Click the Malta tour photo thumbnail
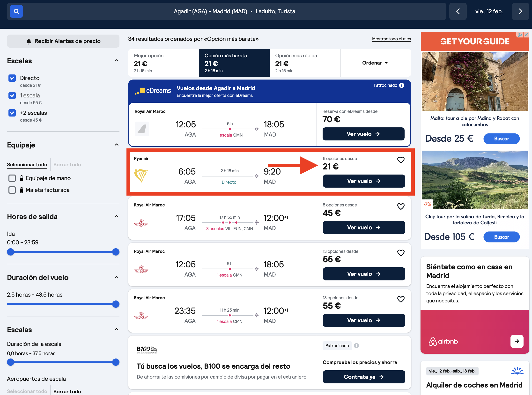The width and height of the screenshot is (532, 395). [x=475, y=81]
